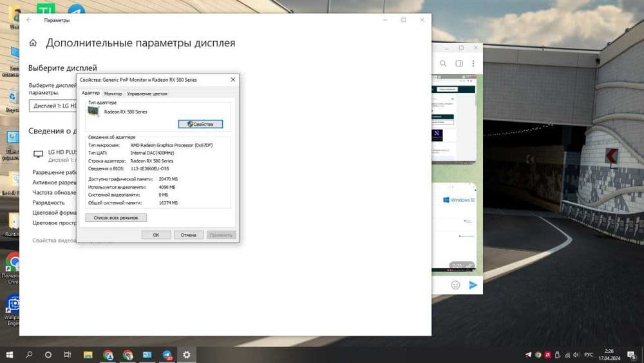Toggle the Telegram side panel icon

pos(459,63)
